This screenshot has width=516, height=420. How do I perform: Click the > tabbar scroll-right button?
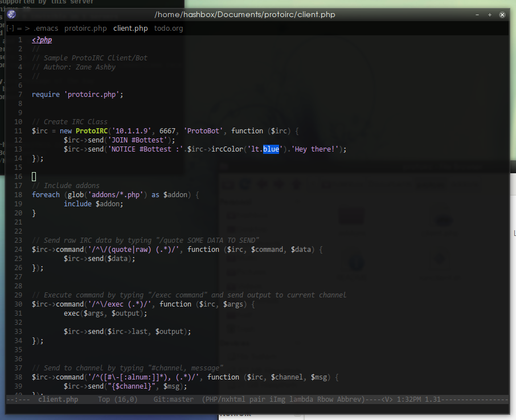click(27, 28)
